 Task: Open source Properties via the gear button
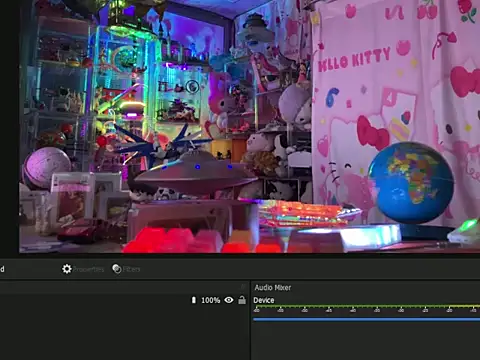(83, 269)
